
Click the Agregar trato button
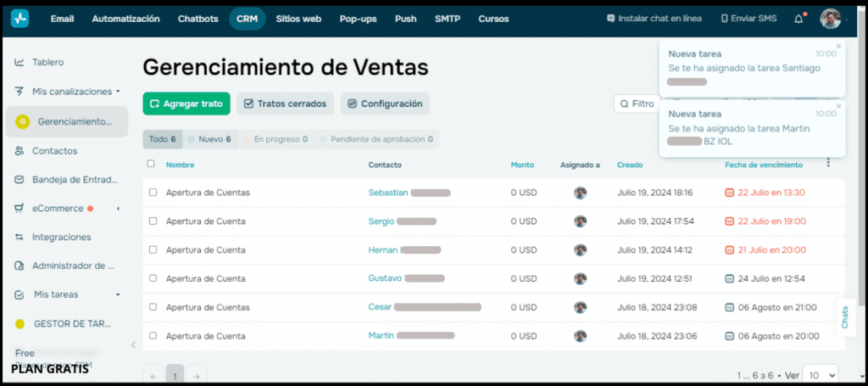[x=186, y=103]
